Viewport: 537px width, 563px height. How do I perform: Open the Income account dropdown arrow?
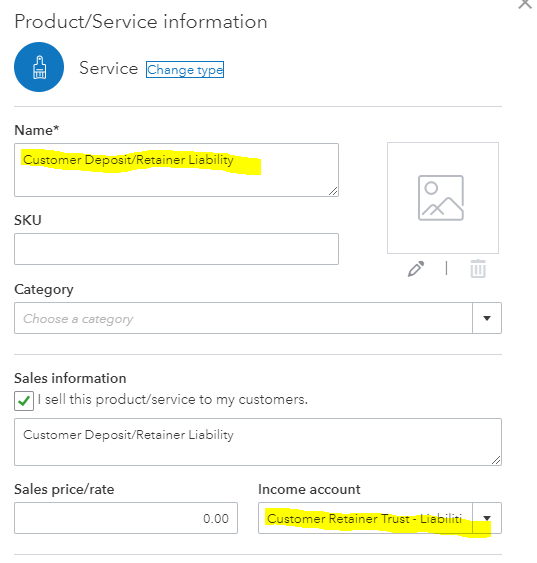[x=487, y=518]
